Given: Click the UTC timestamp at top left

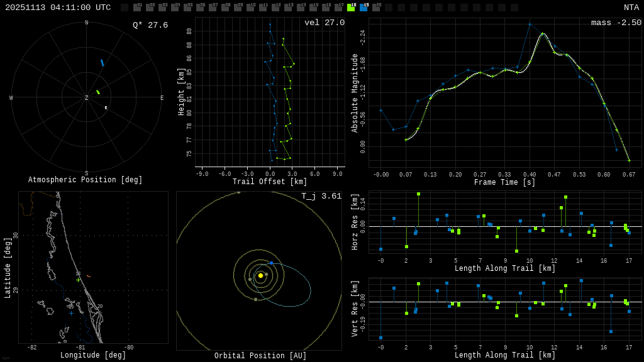Looking at the screenshot, I should coord(58,8).
